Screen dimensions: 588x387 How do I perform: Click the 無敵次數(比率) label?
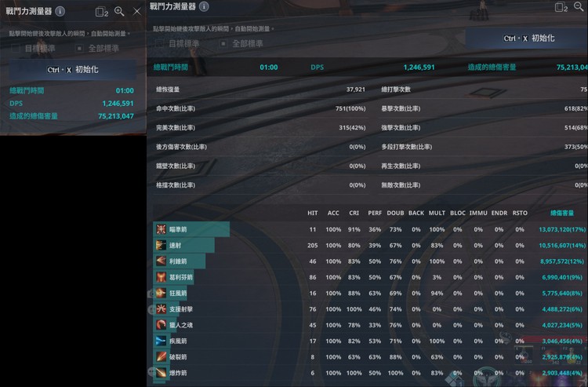(x=401, y=185)
